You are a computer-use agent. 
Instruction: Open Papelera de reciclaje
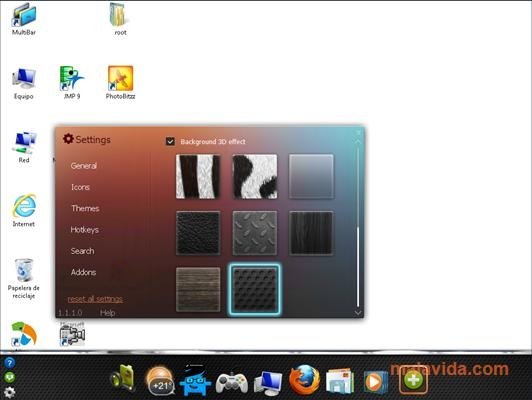point(24,278)
